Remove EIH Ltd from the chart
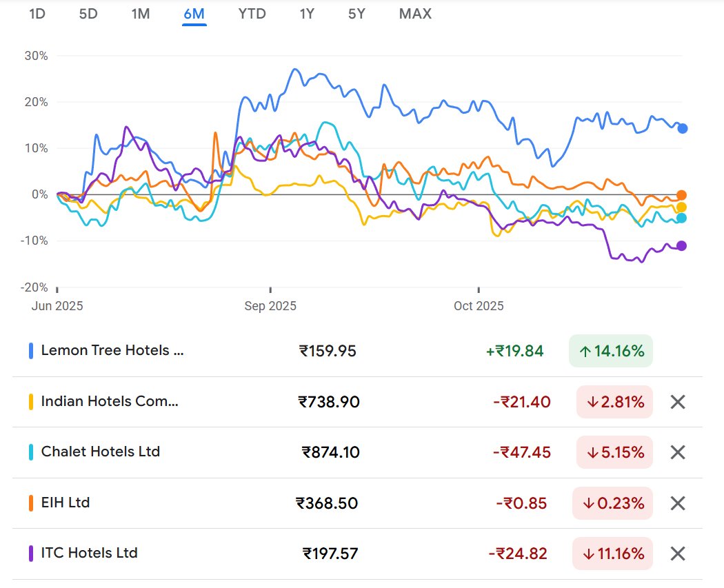Image resolution: width=724 pixels, height=588 pixels. click(x=676, y=503)
